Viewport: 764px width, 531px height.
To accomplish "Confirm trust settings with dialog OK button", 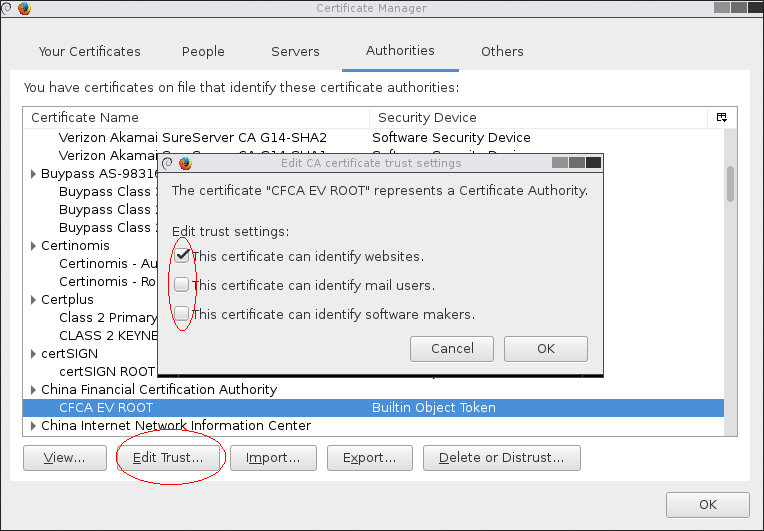I will (x=546, y=349).
